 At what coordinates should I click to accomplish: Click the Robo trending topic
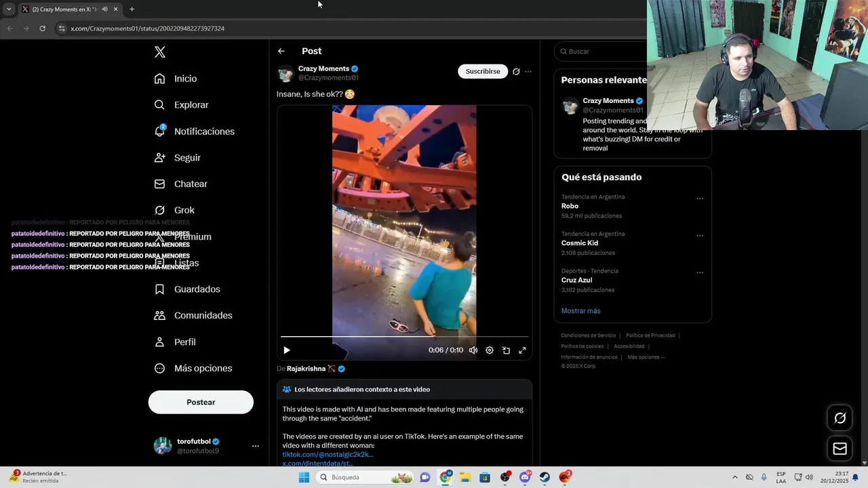570,206
